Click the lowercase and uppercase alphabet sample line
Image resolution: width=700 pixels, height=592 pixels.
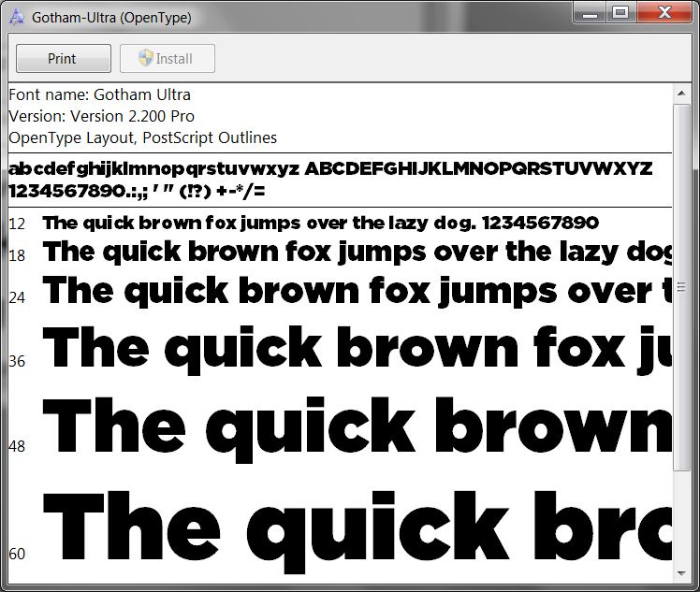point(330,169)
